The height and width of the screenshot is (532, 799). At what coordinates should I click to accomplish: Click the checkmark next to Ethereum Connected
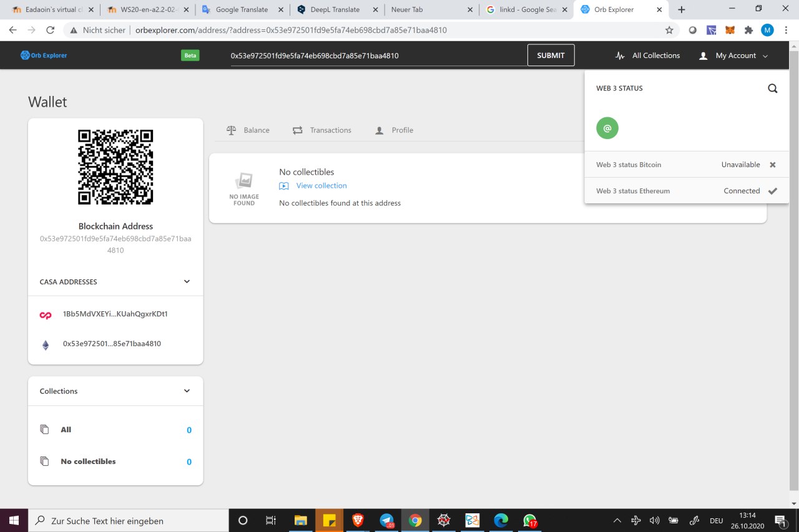coord(773,191)
